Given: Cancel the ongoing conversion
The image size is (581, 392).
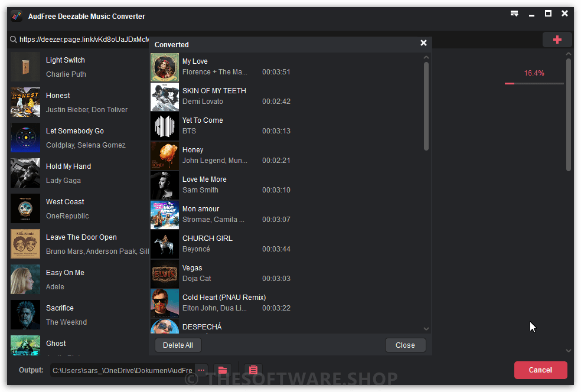Looking at the screenshot, I should [x=540, y=370].
